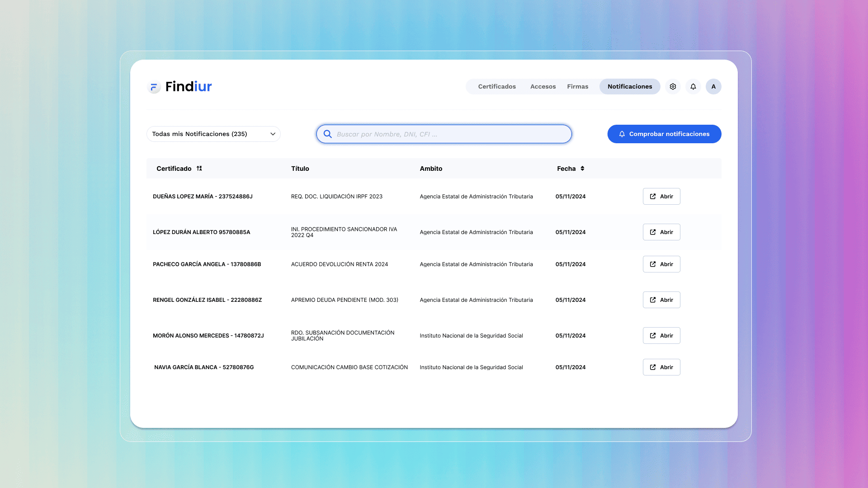Click the notification bell icon in header
The width and height of the screenshot is (868, 488).
(693, 87)
